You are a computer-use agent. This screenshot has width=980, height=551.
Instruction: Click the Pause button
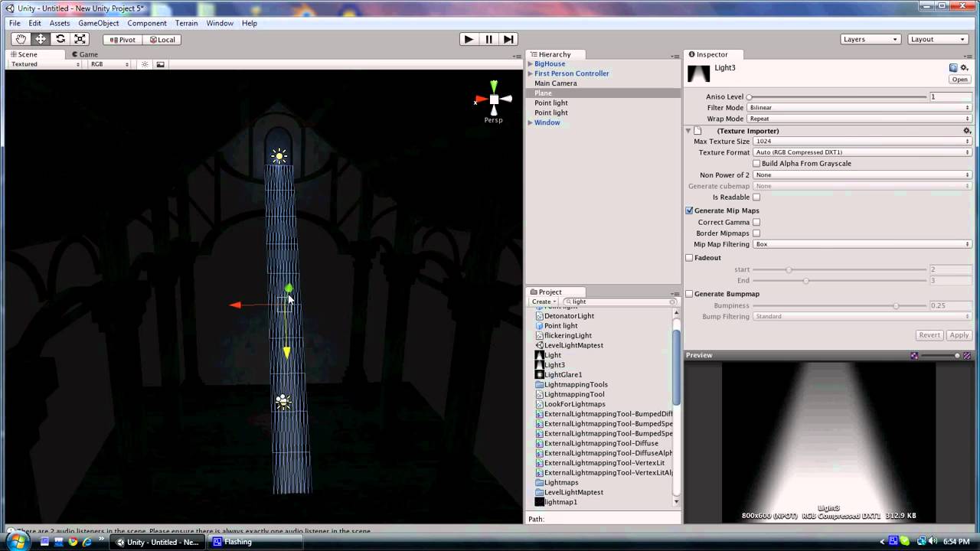pyautogui.click(x=488, y=39)
